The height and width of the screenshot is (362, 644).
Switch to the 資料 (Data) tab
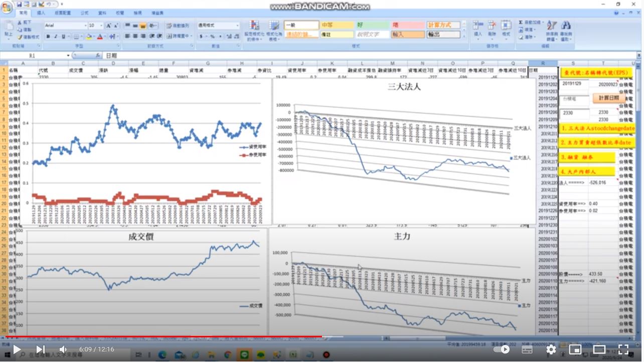click(102, 13)
